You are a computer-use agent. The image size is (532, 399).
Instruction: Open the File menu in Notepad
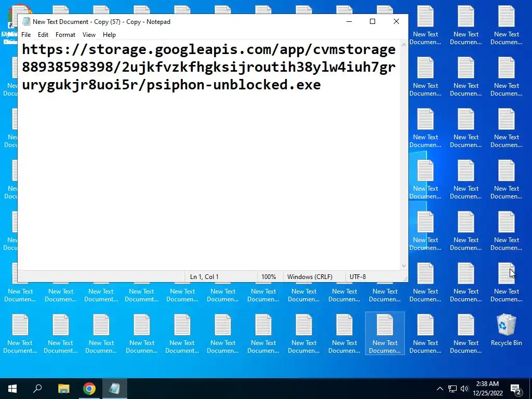click(26, 35)
